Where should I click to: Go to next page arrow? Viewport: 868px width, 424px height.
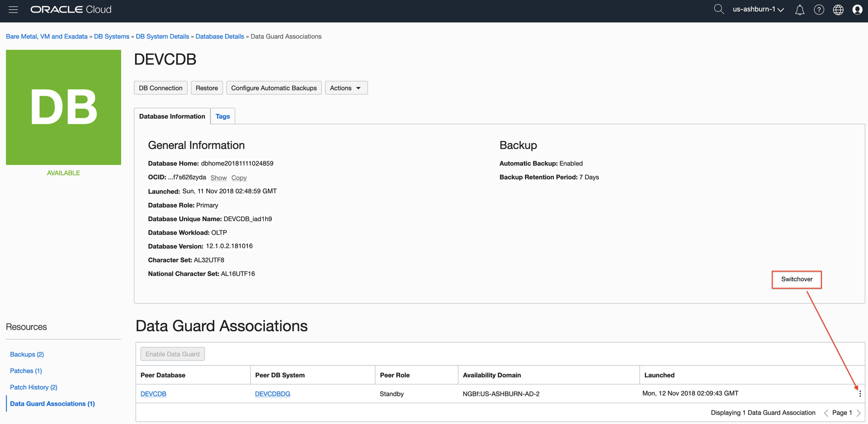point(859,413)
